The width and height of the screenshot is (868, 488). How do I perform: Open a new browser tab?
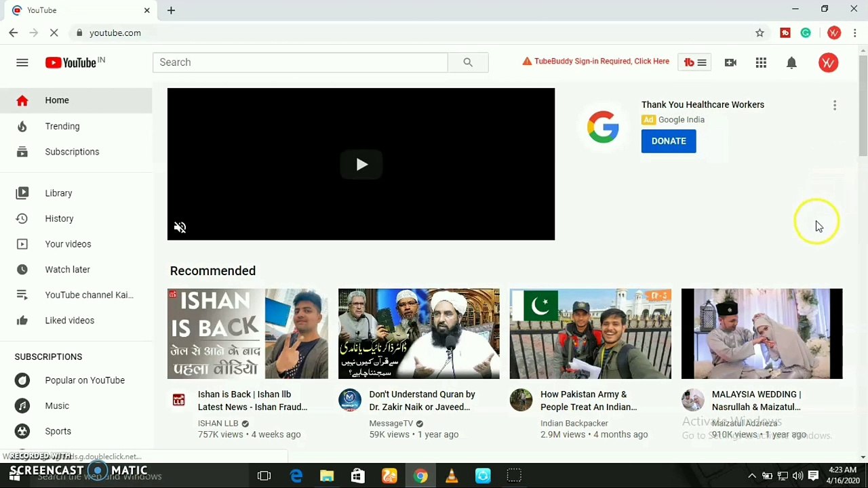(171, 10)
